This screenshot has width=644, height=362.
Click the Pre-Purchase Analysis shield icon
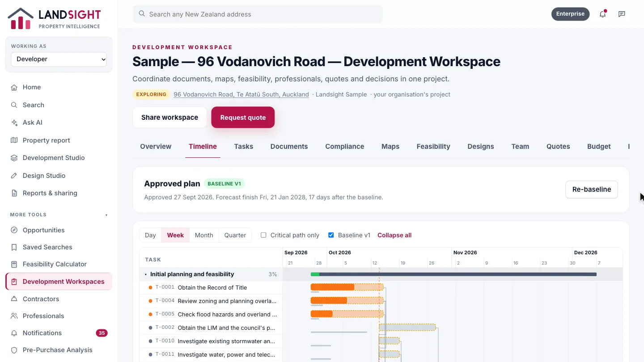tap(14, 350)
